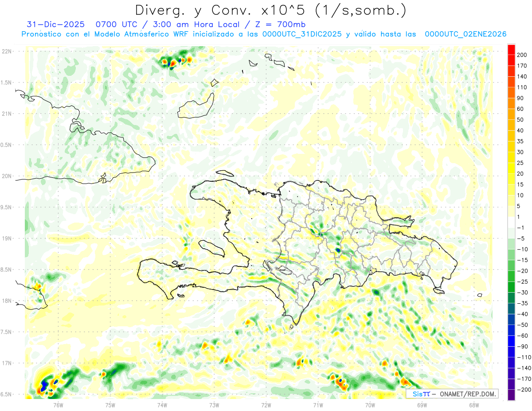
Task: Click the '0000UTC_31DIC2025' initialization timestamp
Action: (302, 34)
